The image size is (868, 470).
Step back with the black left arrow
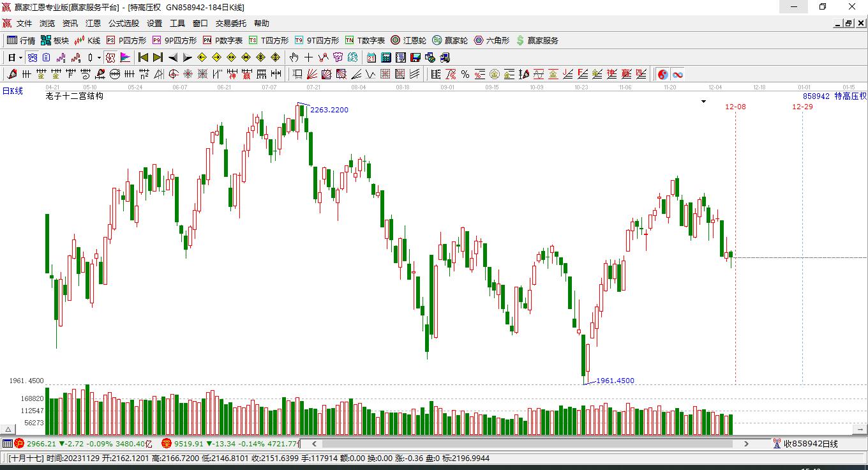coord(172,57)
